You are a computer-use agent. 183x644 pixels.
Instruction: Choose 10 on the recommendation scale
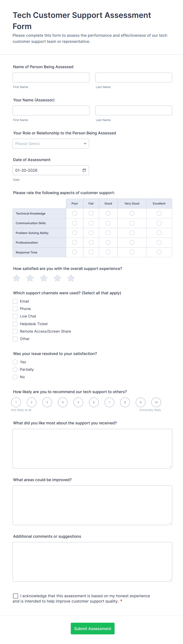156,402
